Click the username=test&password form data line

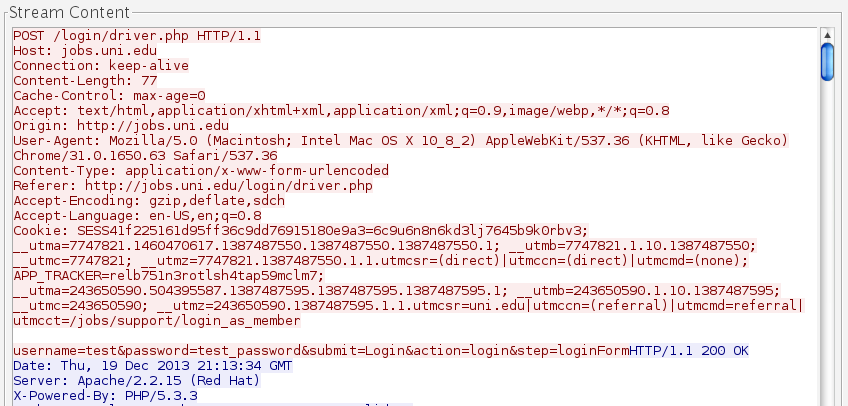coord(320,351)
